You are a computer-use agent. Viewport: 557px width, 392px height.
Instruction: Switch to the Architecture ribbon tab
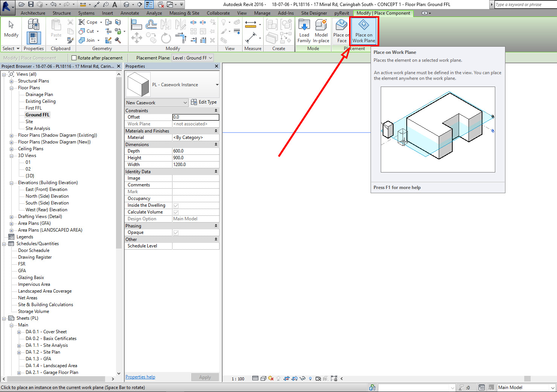click(x=32, y=13)
